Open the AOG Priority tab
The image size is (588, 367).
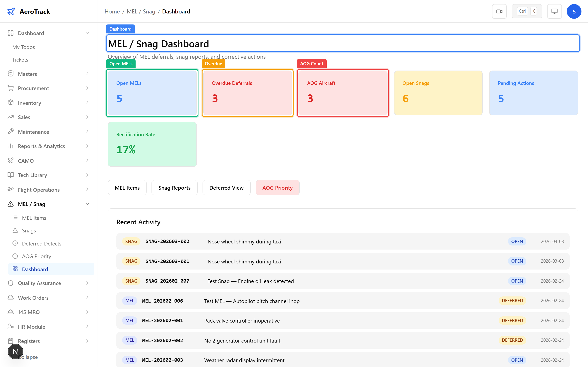(x=277, y=187)
